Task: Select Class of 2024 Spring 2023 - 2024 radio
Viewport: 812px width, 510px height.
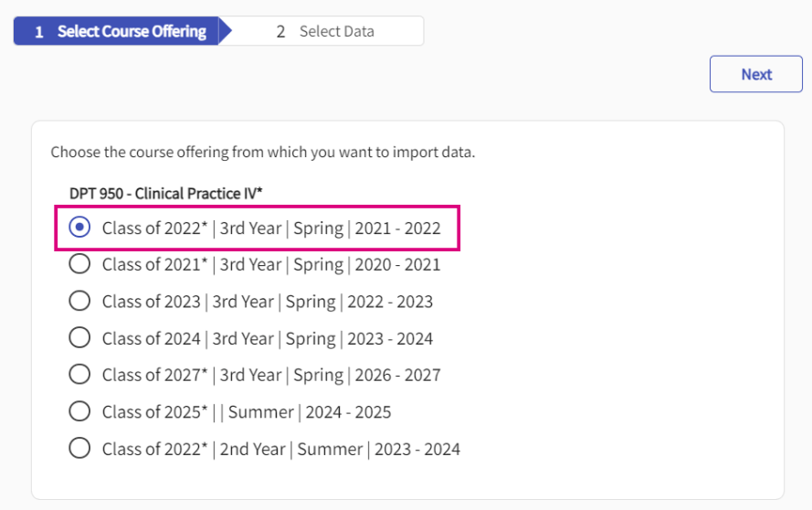Action: 80,338
